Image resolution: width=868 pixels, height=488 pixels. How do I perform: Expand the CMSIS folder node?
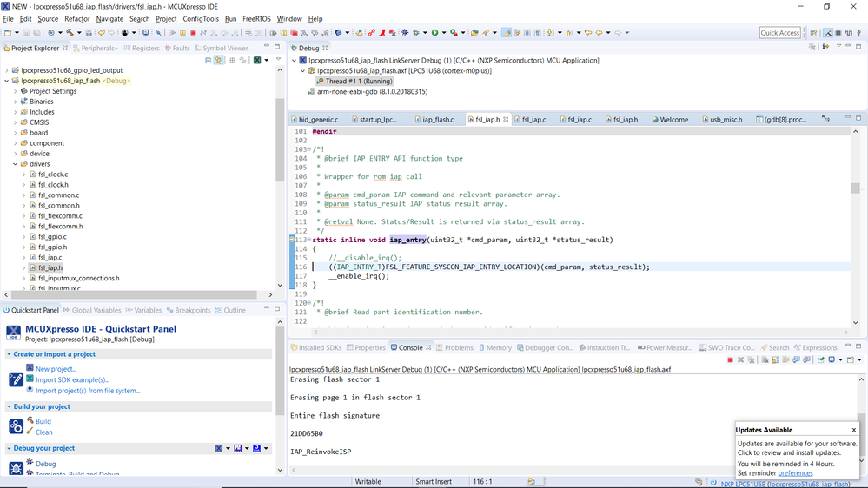click(15, 122)
